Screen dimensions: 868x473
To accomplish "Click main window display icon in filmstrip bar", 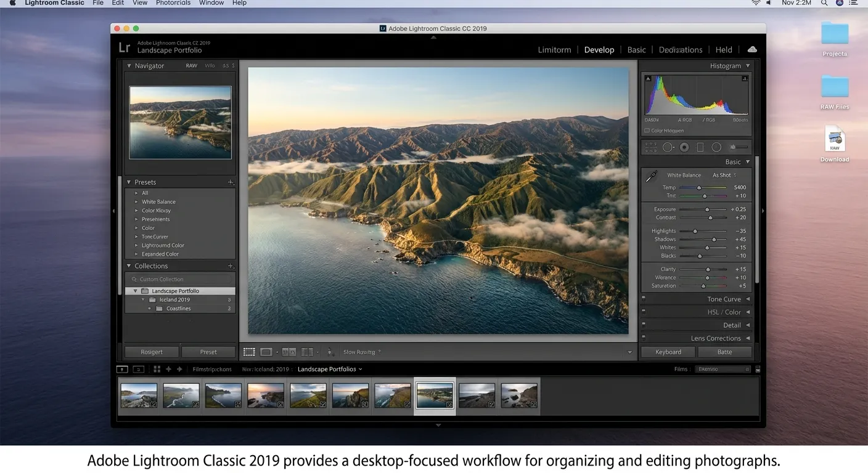I will pos(122,369).
